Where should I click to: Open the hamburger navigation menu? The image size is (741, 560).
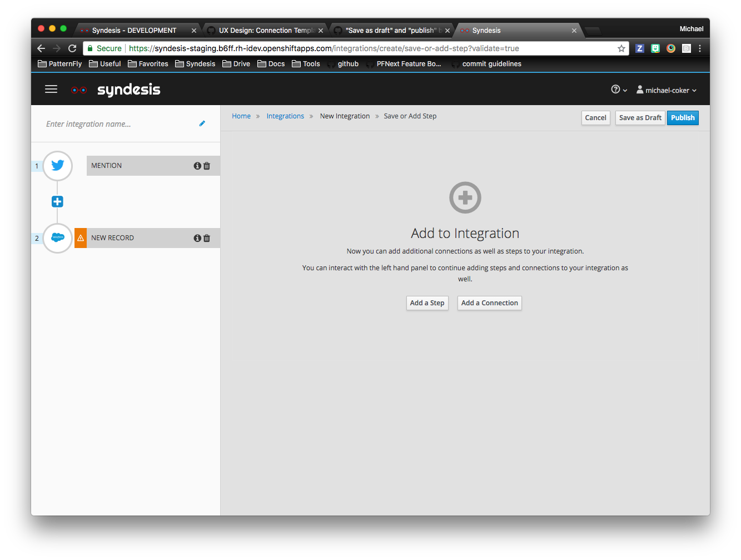click(51, 90)
